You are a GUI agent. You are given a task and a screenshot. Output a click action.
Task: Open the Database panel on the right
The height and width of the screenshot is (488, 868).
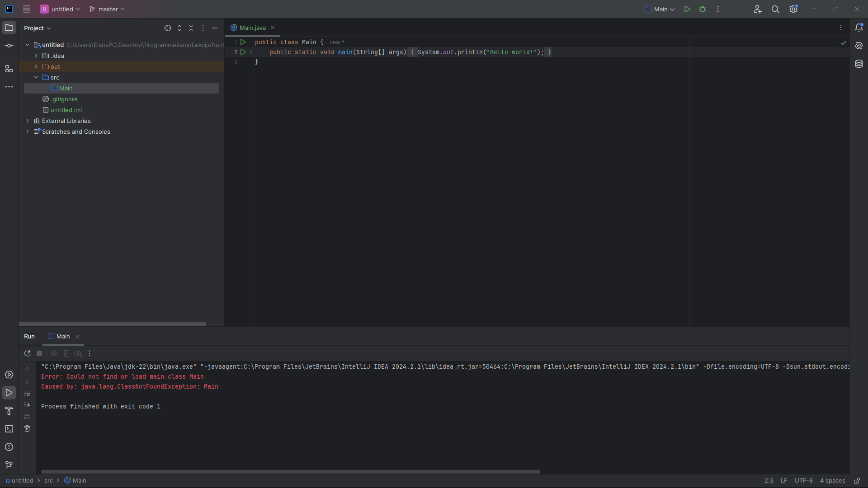pos(859,63)
